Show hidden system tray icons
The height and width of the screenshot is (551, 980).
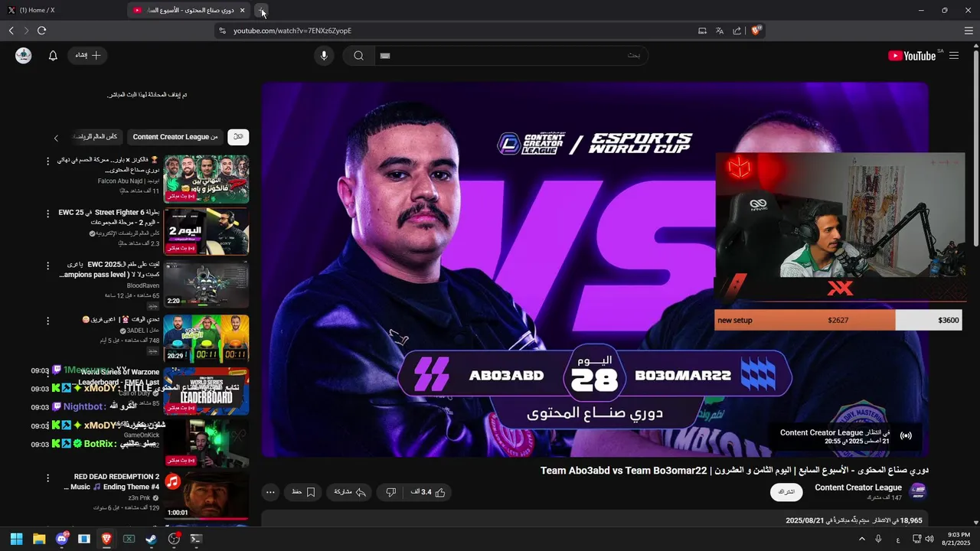point(862,539)
